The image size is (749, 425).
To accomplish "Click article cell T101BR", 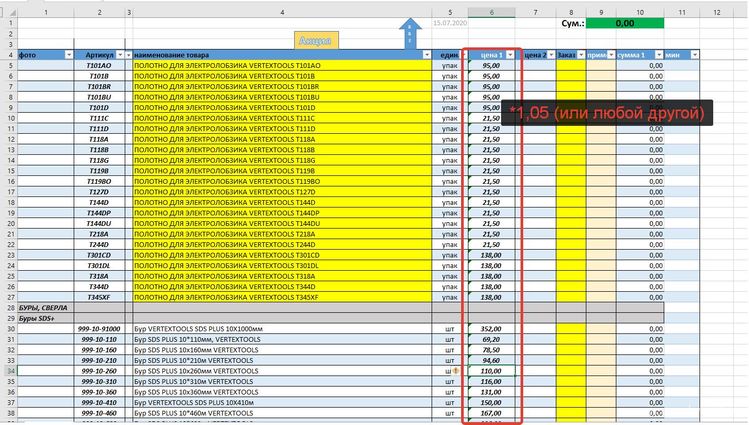I will pos(99,86).
